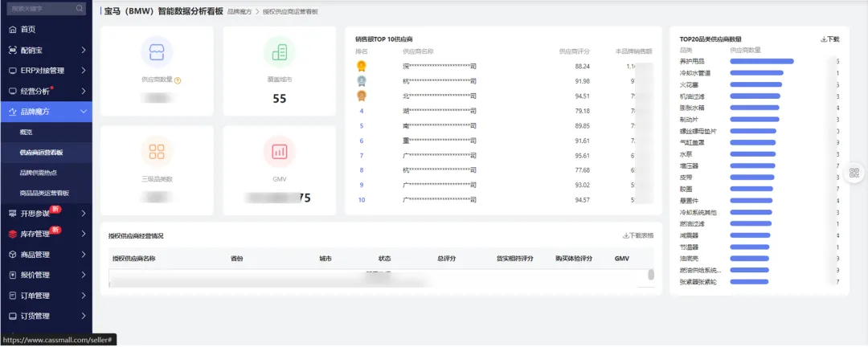The width and height of the screenshot is (868, 347).
Task: Click the 订货管理 sidebar icon
Action: click(x=13, y=316)
